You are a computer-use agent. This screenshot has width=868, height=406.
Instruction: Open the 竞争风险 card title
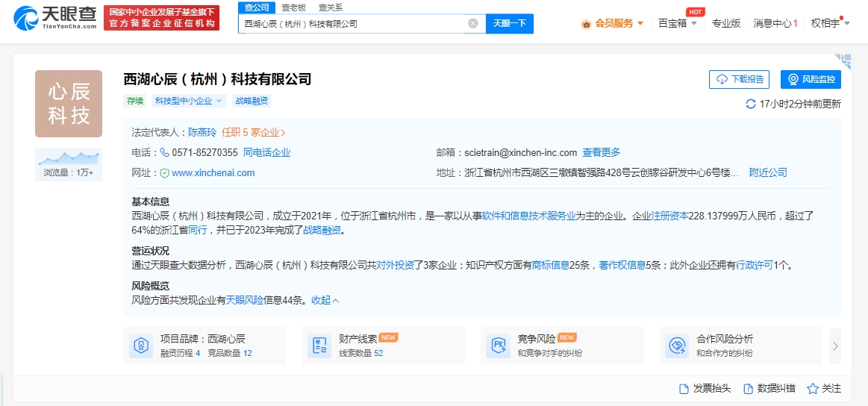coord(536,339)
